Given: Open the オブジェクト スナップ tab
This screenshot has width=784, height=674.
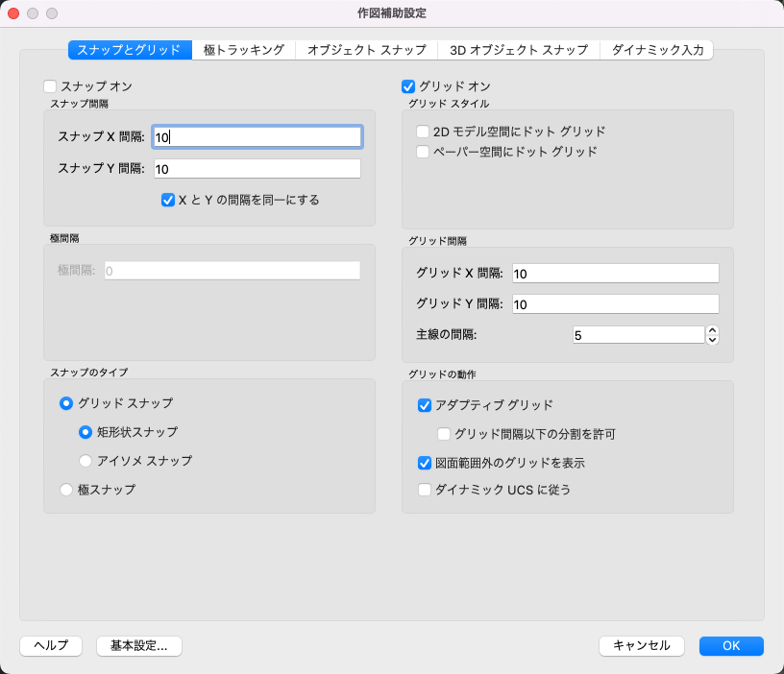Looking at the screenshot, I should 366,50.
